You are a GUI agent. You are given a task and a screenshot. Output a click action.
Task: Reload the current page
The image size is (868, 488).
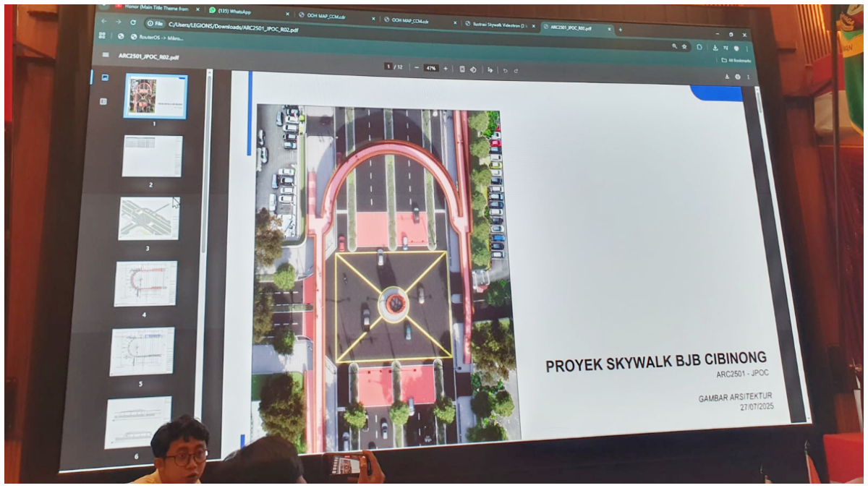[x=133, y=22]
